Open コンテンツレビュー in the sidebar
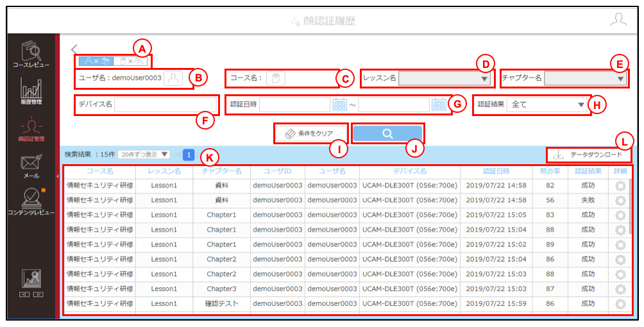 point(31,201)
